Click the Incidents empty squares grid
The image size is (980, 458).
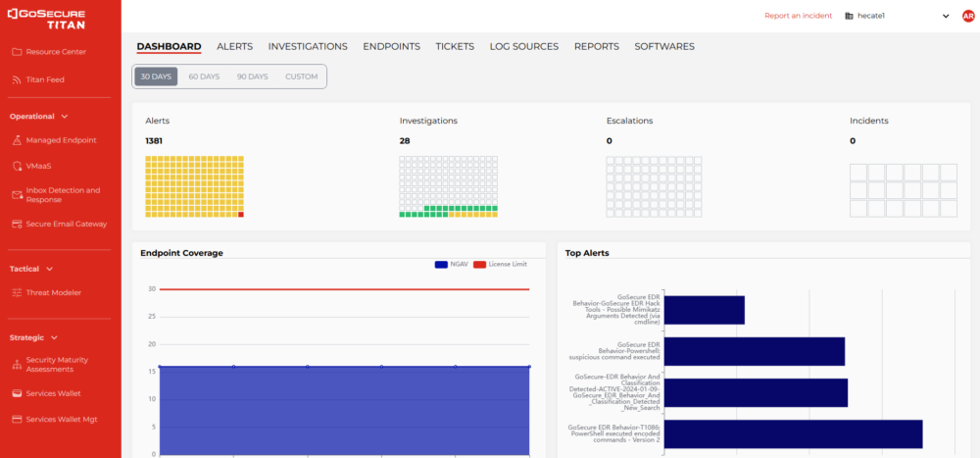tap(904, 190)
